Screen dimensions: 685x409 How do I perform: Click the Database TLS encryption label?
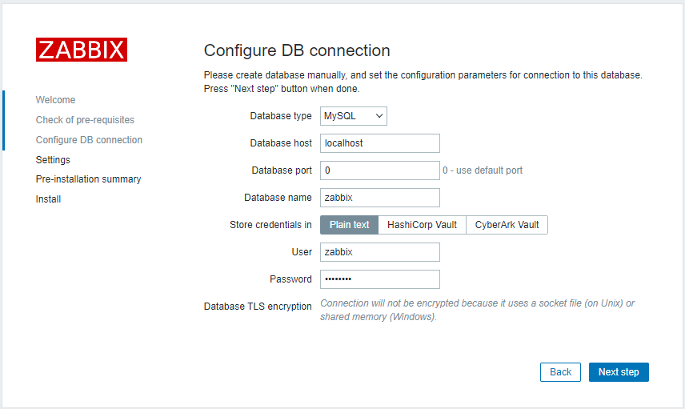258,306
